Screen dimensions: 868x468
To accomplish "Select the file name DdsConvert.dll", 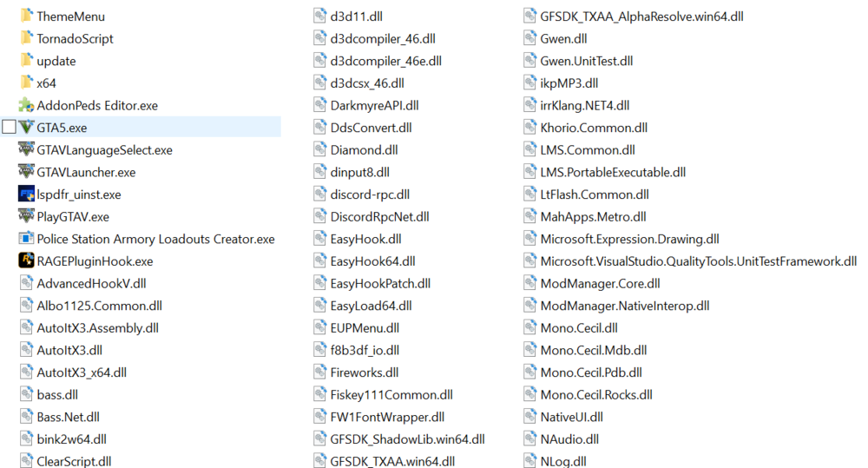I will click(x=372, y=128).
